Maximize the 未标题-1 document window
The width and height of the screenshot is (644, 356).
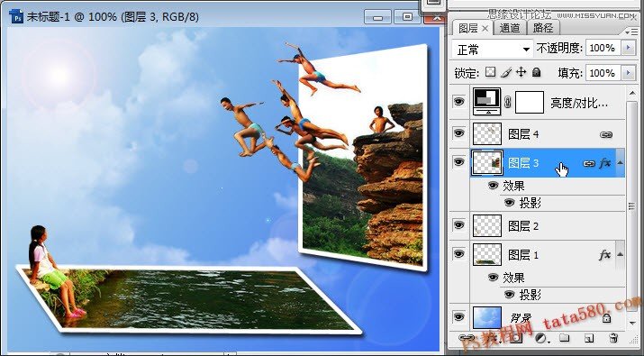407,17
